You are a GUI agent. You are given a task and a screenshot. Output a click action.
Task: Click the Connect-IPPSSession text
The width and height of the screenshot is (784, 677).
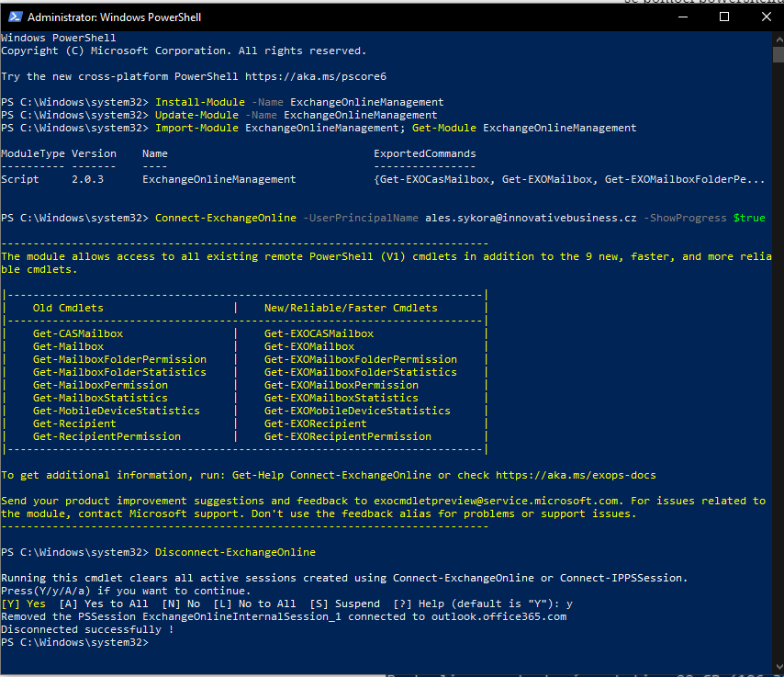(x=621, y=579)
